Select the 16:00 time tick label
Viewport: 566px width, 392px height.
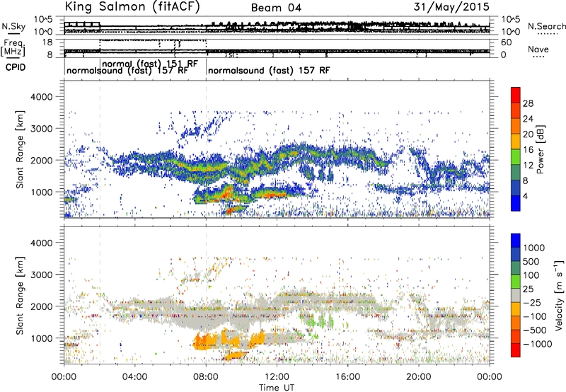click(347, 377)
